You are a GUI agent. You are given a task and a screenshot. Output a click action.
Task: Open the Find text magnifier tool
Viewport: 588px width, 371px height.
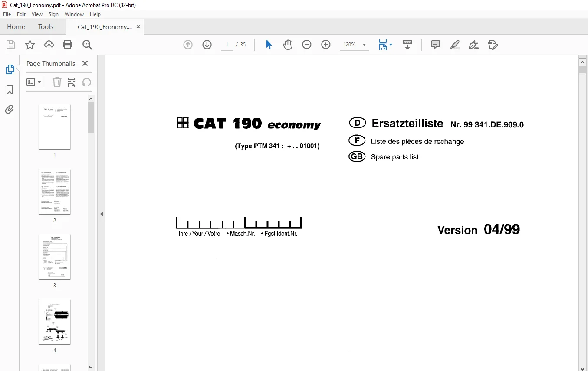point(87,45)
